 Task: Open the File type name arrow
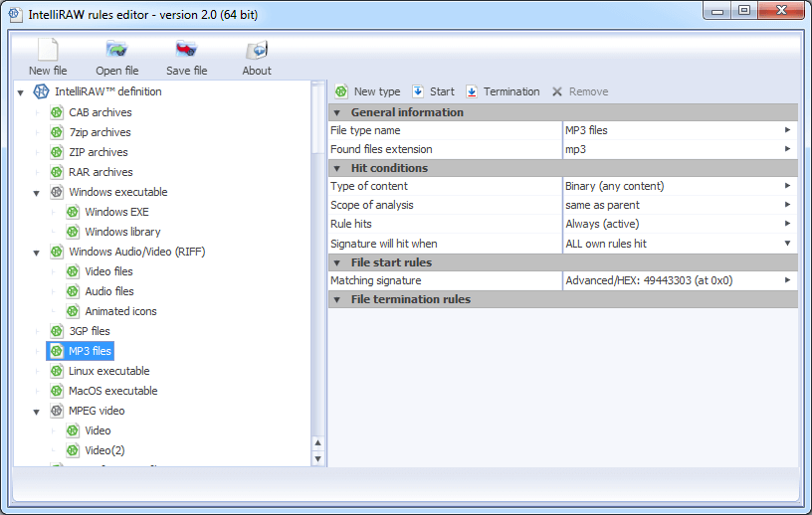tap(787, 130)
